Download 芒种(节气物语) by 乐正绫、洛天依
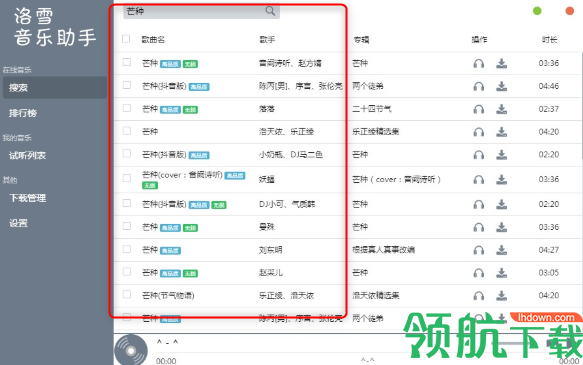Image resolution: width=583 pixels, height=365 pixels. [x=502, y=295]
